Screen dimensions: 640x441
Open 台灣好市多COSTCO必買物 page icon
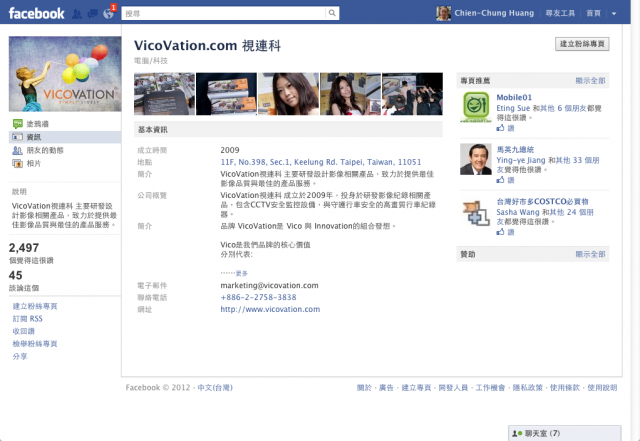coord(476,212)
